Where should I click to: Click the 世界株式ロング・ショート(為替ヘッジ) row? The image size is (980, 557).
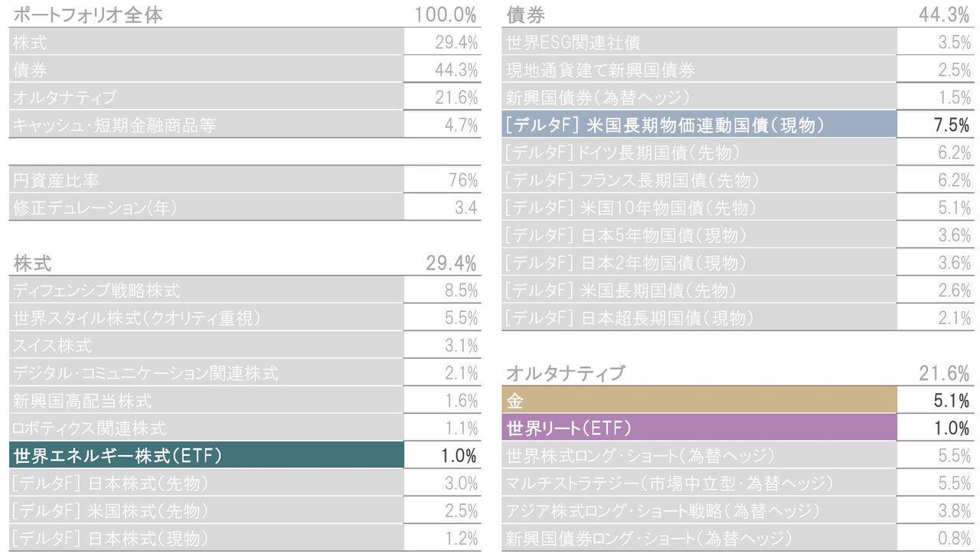[x=738, y=455]
